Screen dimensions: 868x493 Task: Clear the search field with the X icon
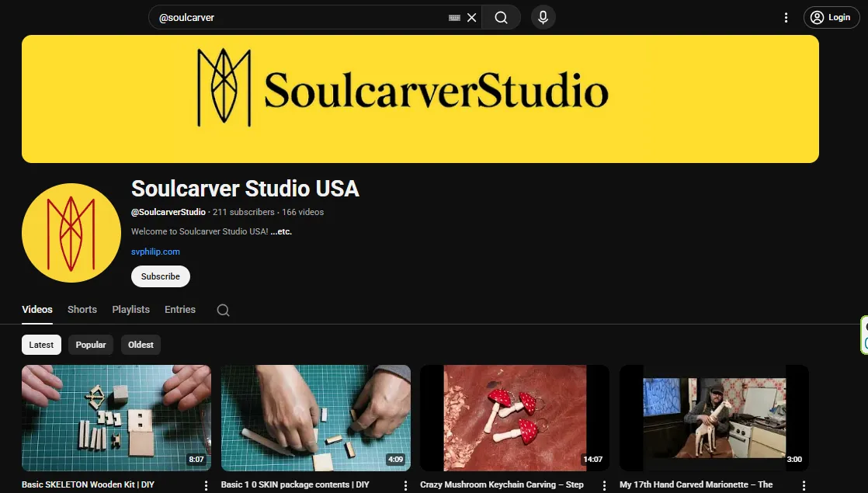pos(471,17)
